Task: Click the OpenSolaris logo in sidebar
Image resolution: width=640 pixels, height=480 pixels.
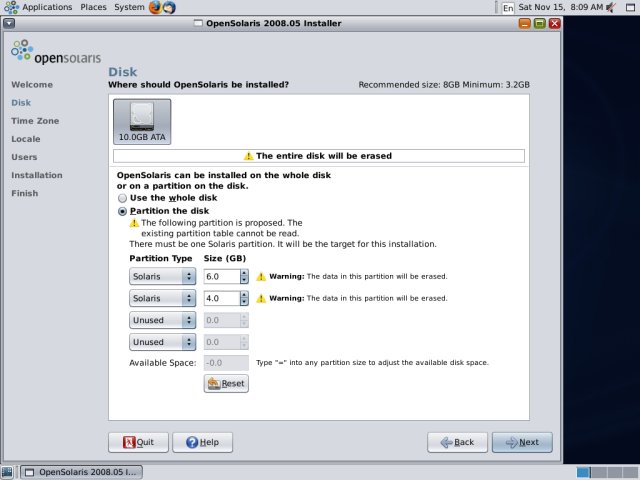Action: coord(56,52)
